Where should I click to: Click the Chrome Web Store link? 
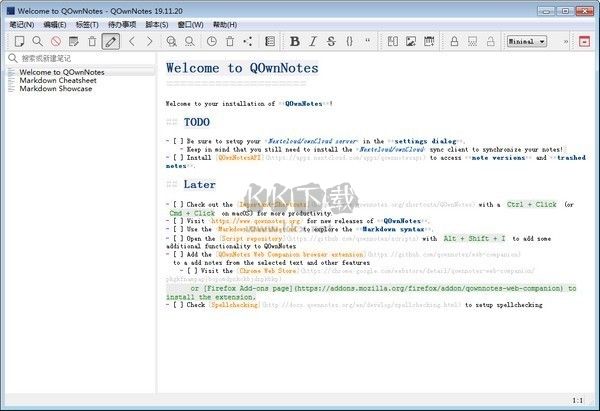point(268,271)
